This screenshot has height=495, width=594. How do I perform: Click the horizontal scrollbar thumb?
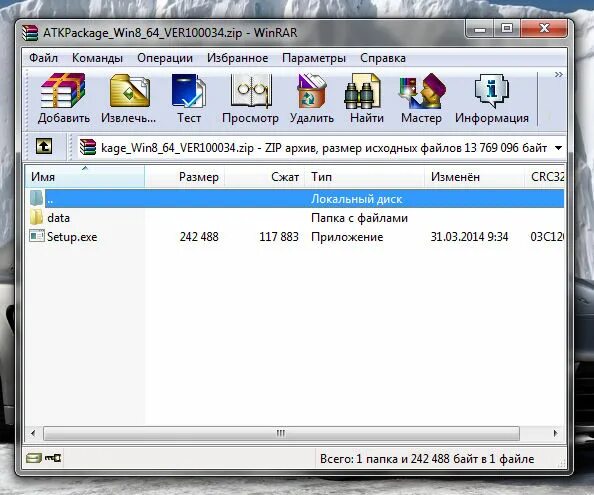[x=281, y=433]
